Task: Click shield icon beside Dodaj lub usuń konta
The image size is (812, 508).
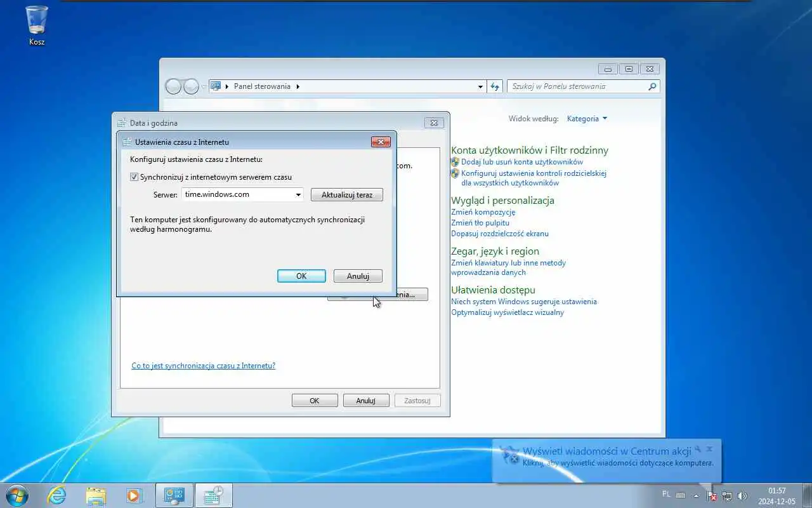Action: (x=455, y=162)
